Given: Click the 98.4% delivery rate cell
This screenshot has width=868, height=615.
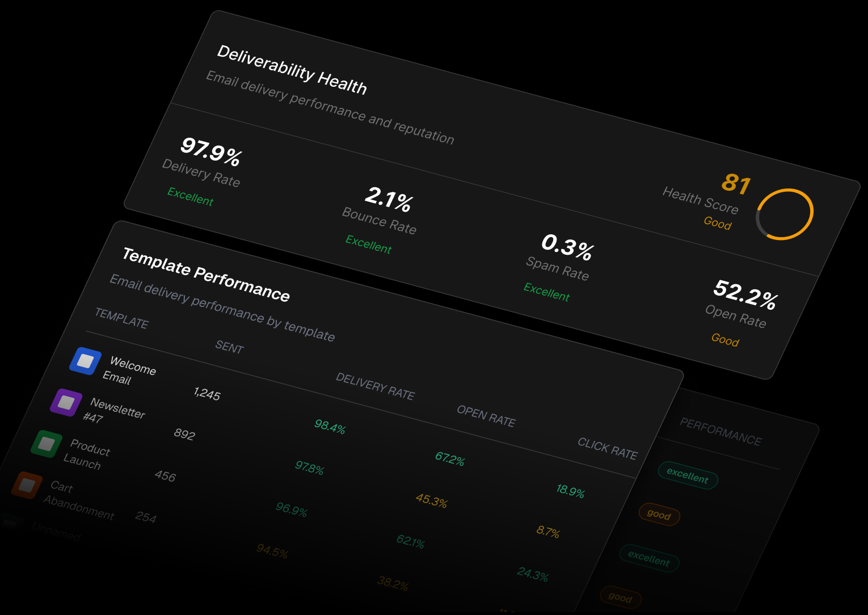Looking at the screenshot, I should (330, 426).
